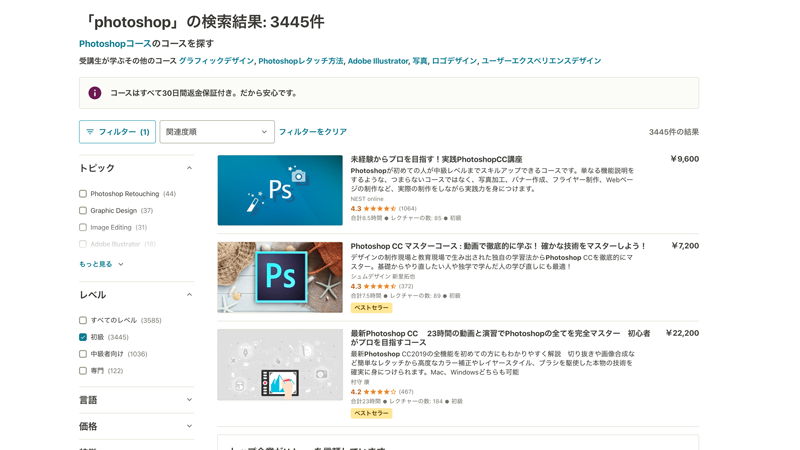
Task: Open course title 未経験からプロを目指す！実践PhotoshopCC講座
Action: (436, 159)
